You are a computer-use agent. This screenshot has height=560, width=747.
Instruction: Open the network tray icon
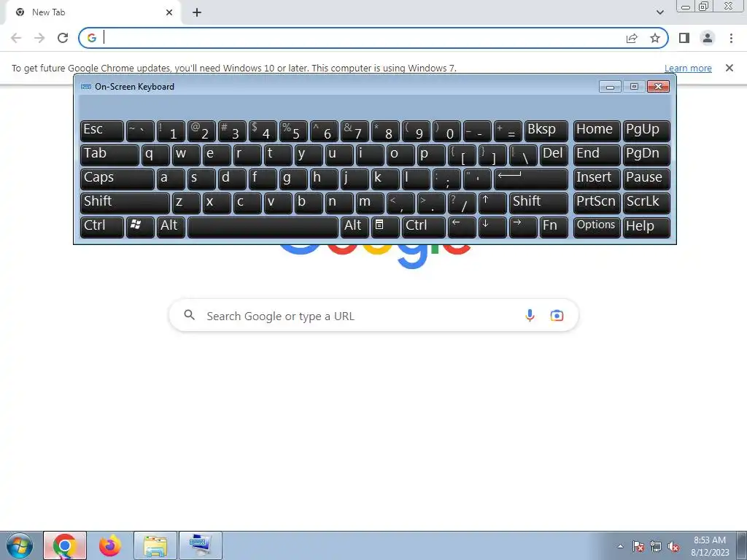point(656,546)
